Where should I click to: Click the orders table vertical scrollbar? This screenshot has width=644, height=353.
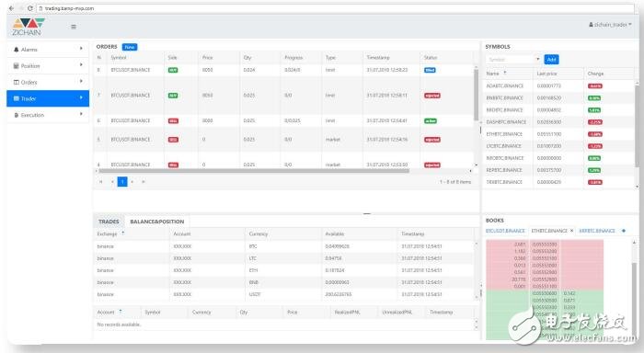(476, 95)
